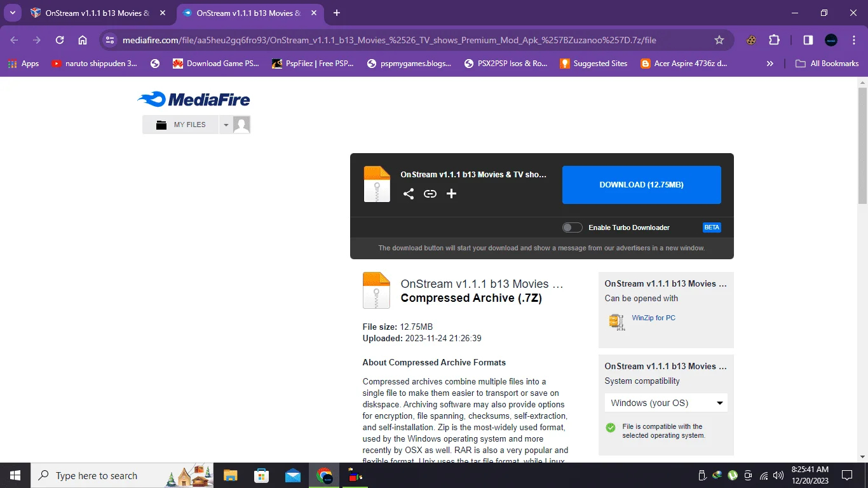Open the pspmygames.blogs bookmark
This screenshot has width=868, height=488.
(409, 64)
